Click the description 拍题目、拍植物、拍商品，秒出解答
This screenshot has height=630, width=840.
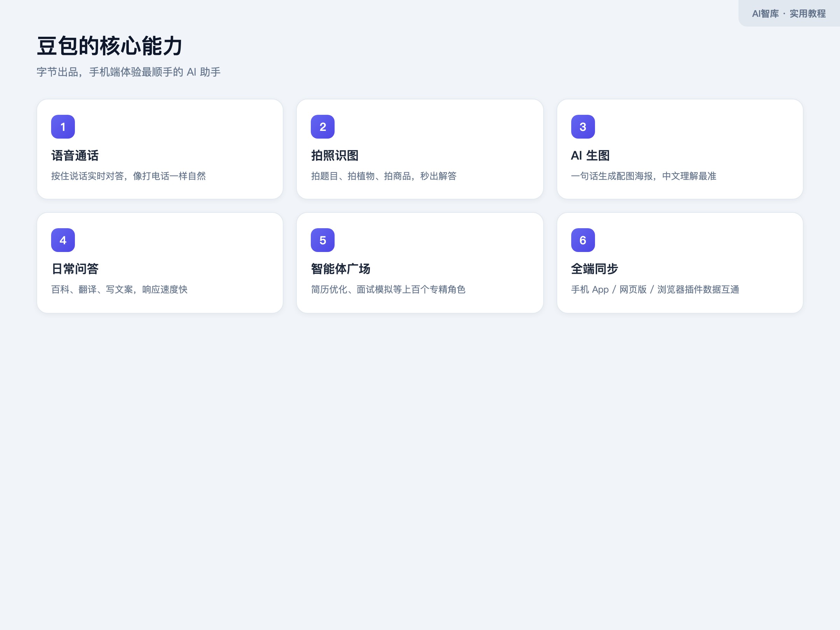(x=384, y=176)
